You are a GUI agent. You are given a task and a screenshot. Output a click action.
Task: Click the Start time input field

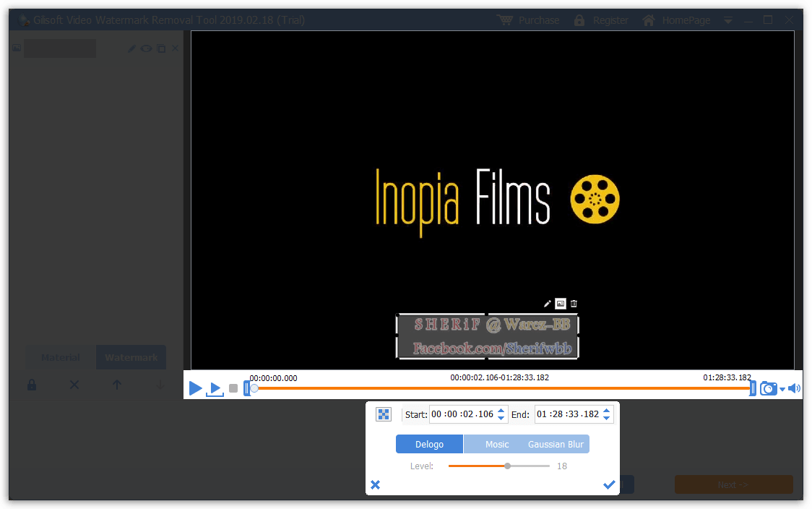point(462,414)
